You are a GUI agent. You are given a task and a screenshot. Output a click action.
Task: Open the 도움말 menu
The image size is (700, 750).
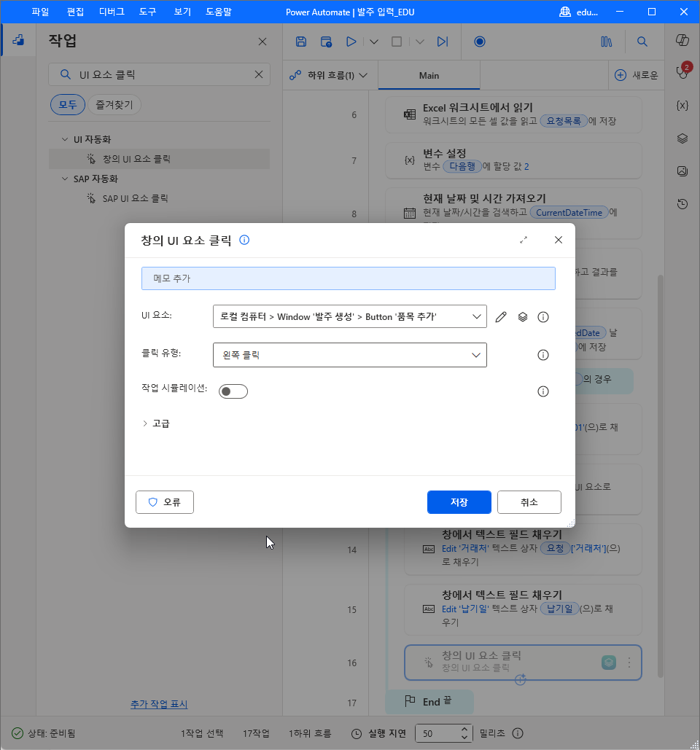pos(219,12)
